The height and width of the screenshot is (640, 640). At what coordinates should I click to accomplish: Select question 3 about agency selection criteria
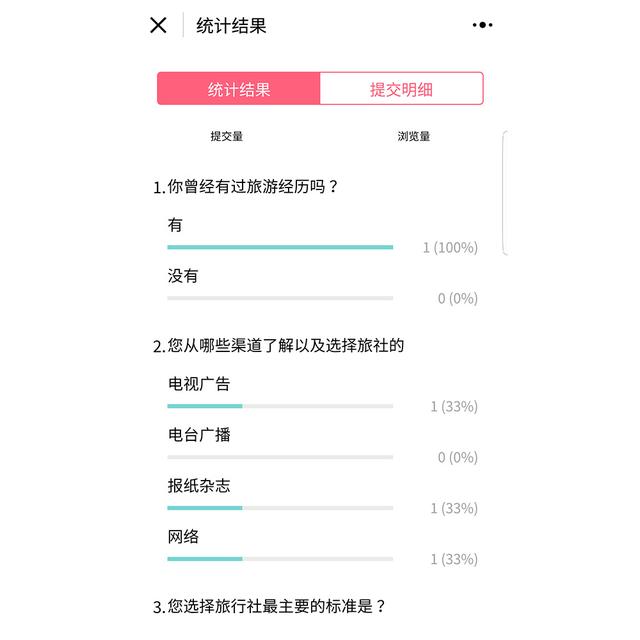pos(269,606)
